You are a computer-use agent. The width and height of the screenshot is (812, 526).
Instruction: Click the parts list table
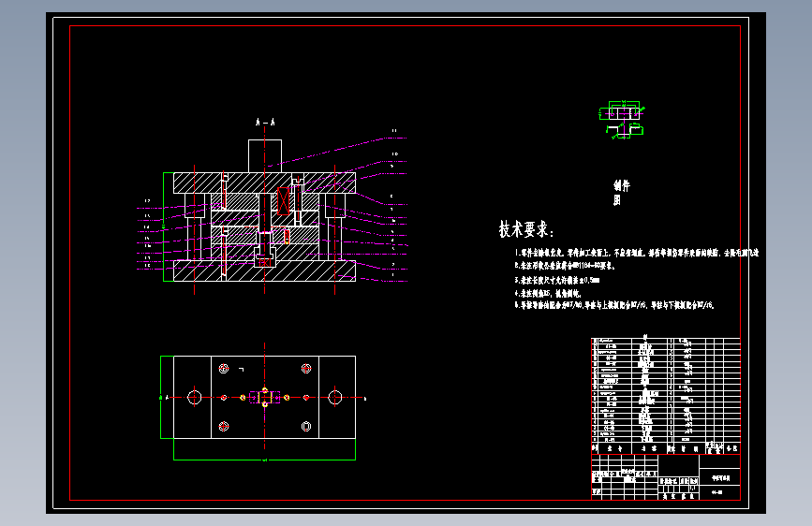click(666, 396)
